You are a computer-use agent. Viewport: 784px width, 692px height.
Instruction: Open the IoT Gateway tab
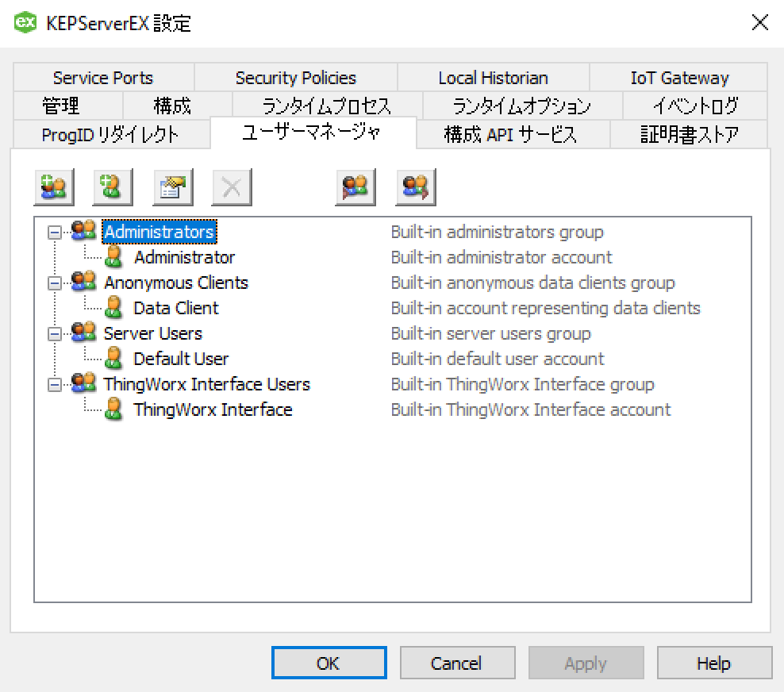[679, 78]
